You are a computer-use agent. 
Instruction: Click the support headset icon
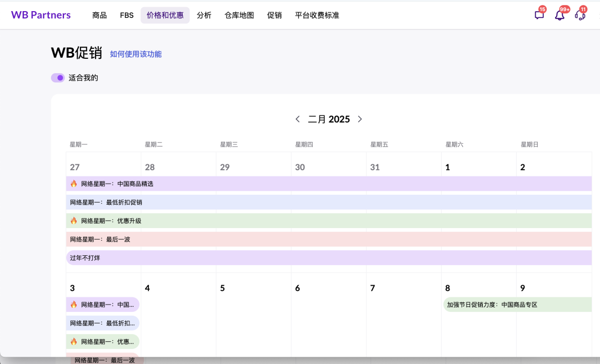click(x=580, y=16)
